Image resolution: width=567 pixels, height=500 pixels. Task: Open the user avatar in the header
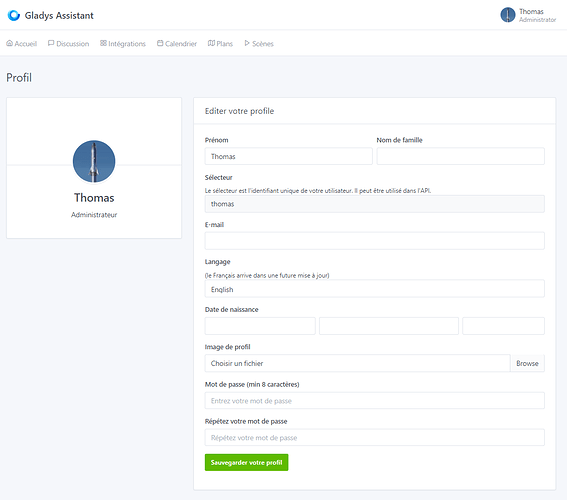(x=508, y=15)
